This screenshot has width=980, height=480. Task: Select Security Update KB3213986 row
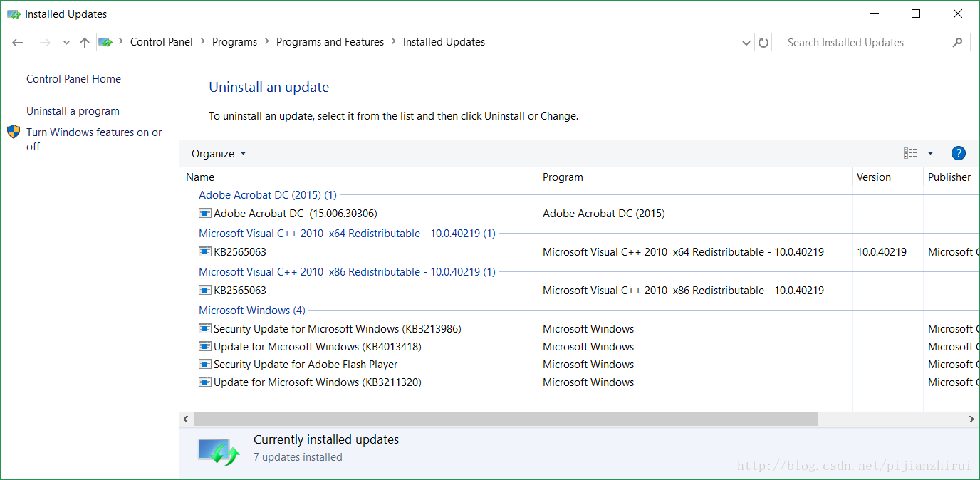tap(338, 329)
